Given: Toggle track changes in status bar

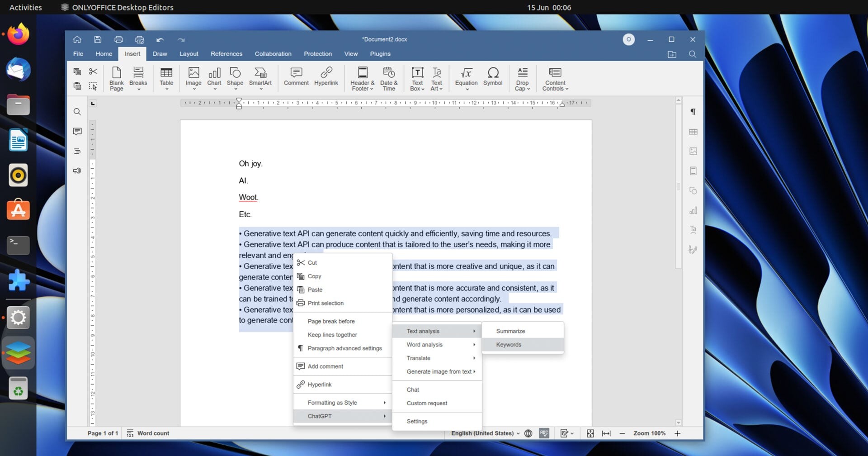Looking at the screenshot, I should point(565,433).
